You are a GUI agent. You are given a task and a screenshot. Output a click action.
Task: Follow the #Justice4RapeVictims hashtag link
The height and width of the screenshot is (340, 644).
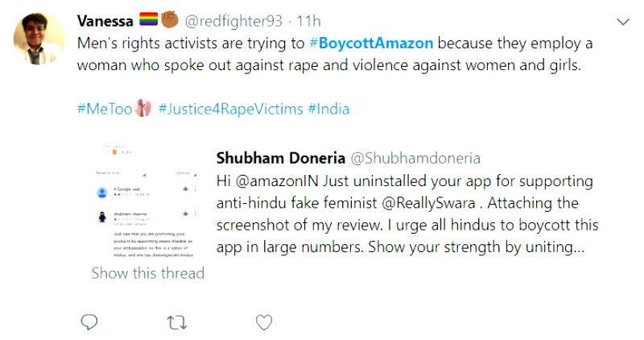click(229, 109)
